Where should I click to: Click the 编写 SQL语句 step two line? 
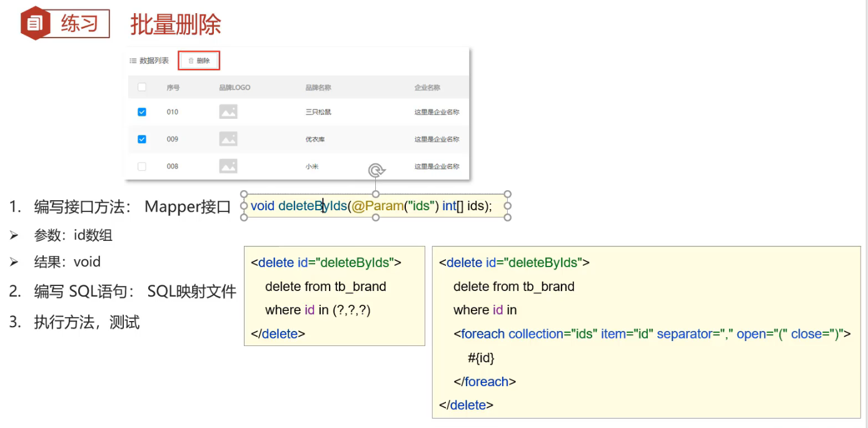click(x=123, y=291)
